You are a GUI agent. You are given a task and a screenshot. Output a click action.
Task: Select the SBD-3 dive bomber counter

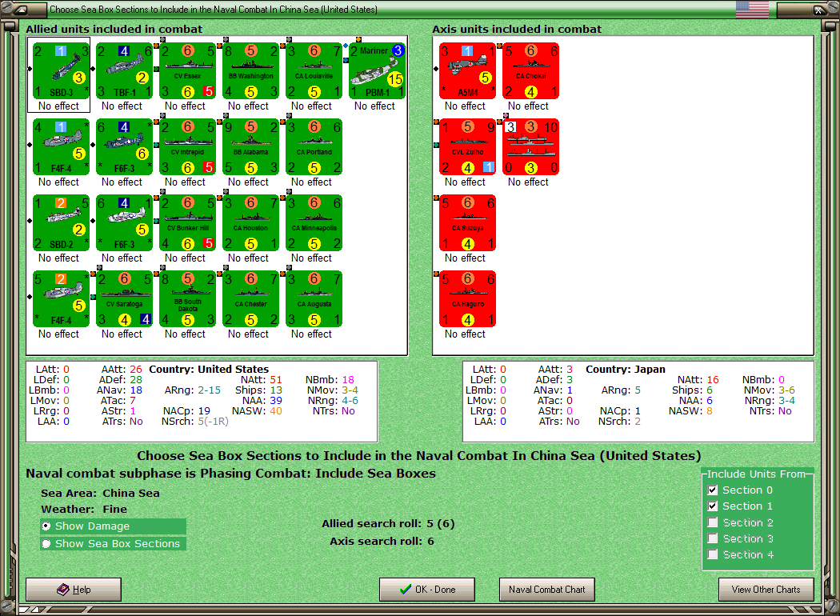61,70
